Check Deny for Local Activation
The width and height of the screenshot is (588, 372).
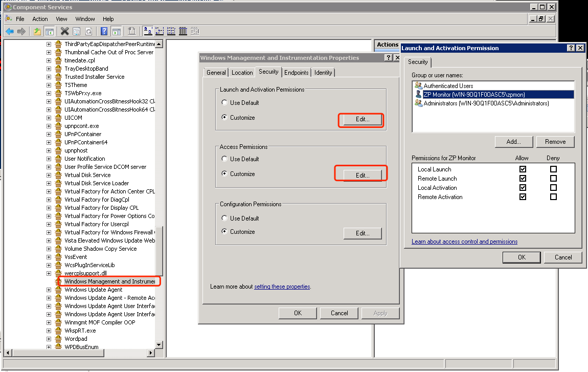[x=553, y=188]
